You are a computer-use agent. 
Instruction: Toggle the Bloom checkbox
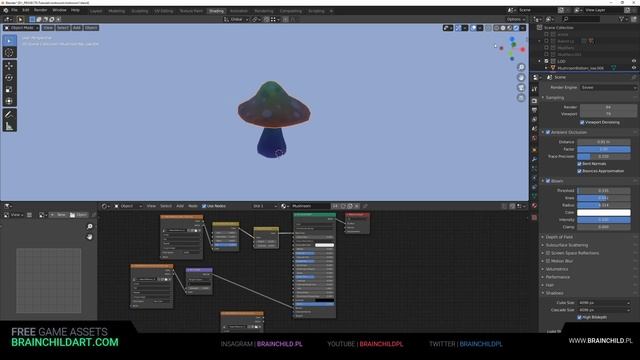pyautogui.click(x=548, y=181)
